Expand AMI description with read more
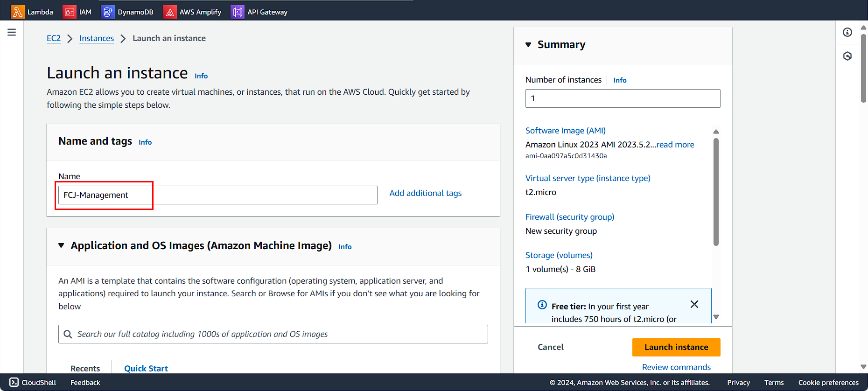 (x=675, y=145)
